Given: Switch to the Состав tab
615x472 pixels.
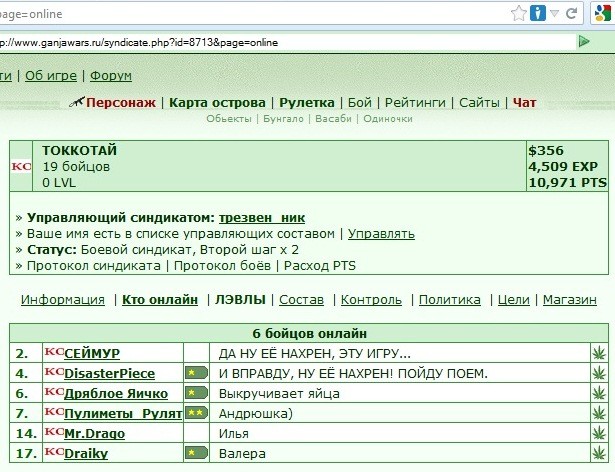Looking at the screenshot, I should click(301, 300).
